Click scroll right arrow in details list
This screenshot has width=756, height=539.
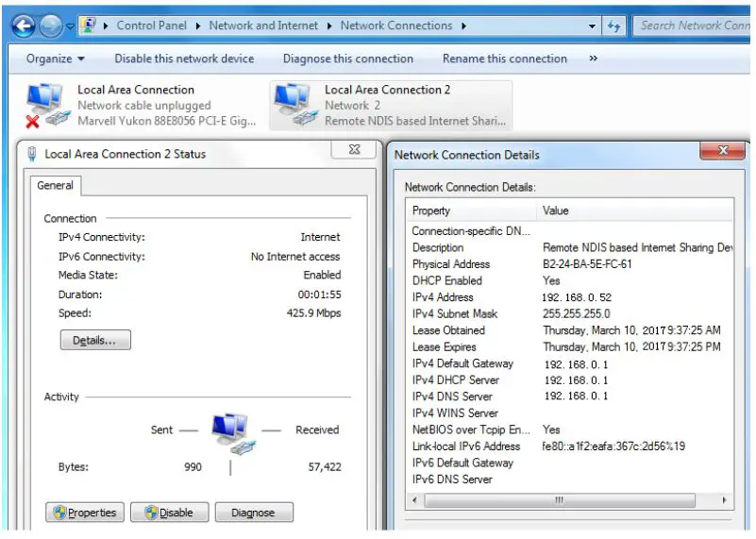tap(724, 500)
